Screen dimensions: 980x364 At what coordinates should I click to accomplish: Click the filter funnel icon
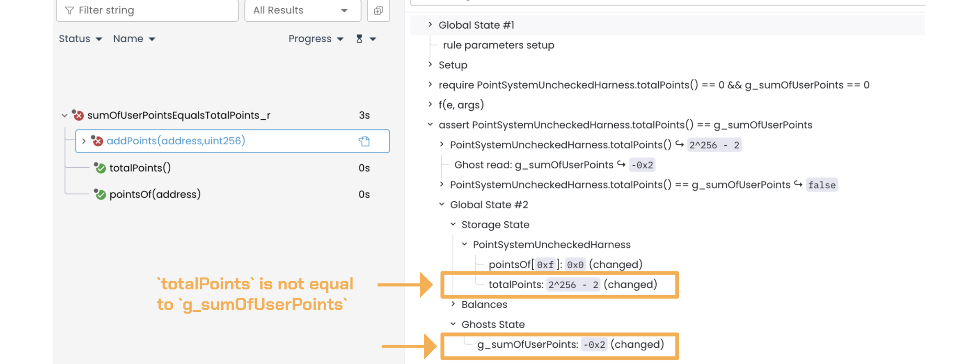[69, 11]
